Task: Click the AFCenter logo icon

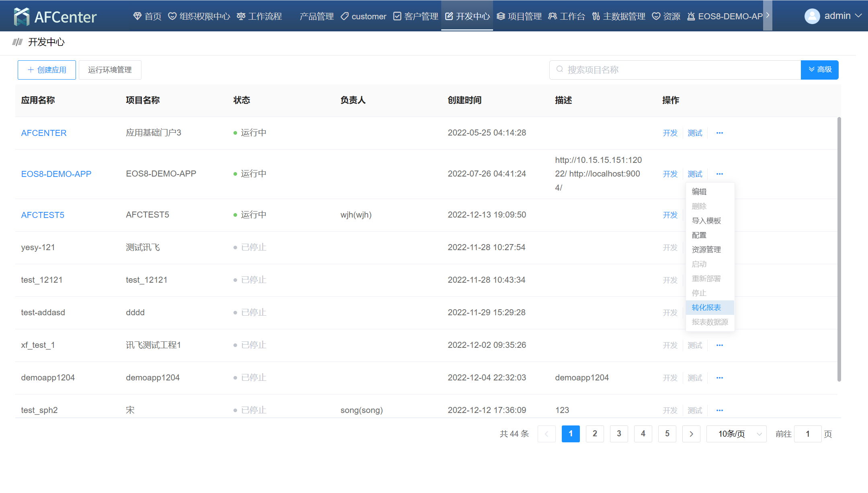Action: [x=21, y=16]
